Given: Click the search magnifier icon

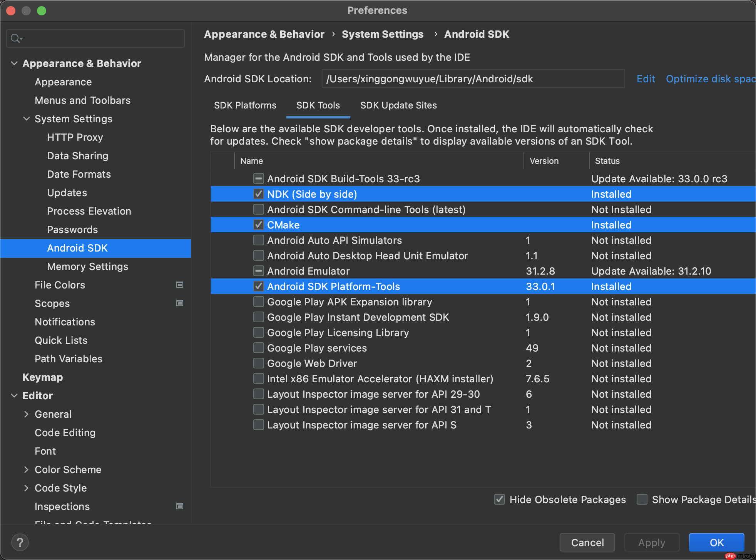Looking at the screenshot, I should (15, 38).
